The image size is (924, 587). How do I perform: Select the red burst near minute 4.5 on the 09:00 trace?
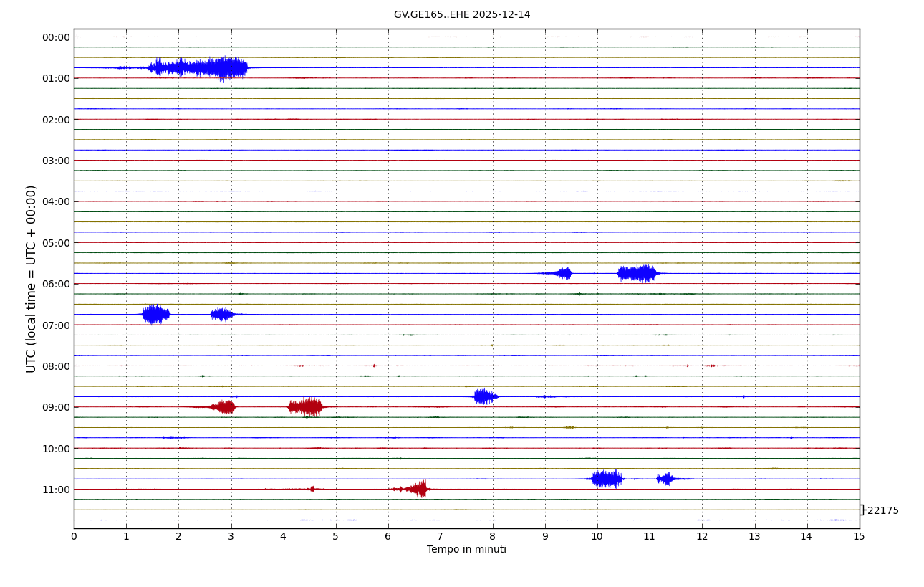(307, 406)
